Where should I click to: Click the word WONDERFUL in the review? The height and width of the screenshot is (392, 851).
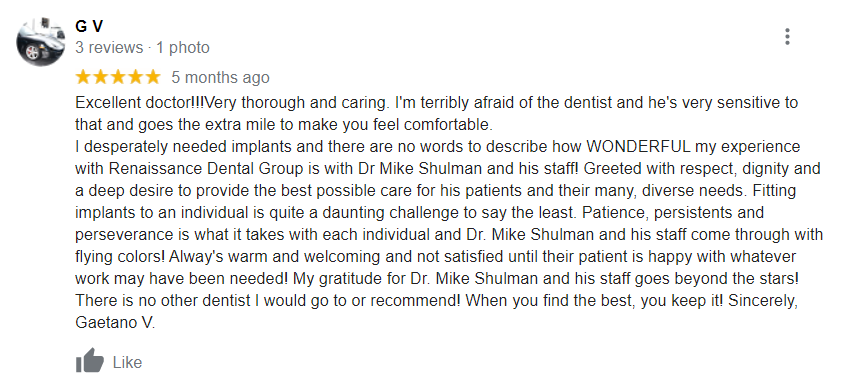pos(639,147)
